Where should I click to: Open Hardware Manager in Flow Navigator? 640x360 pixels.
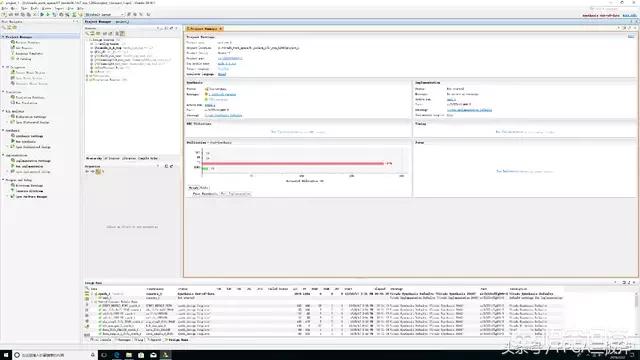(x=31, y=196)
